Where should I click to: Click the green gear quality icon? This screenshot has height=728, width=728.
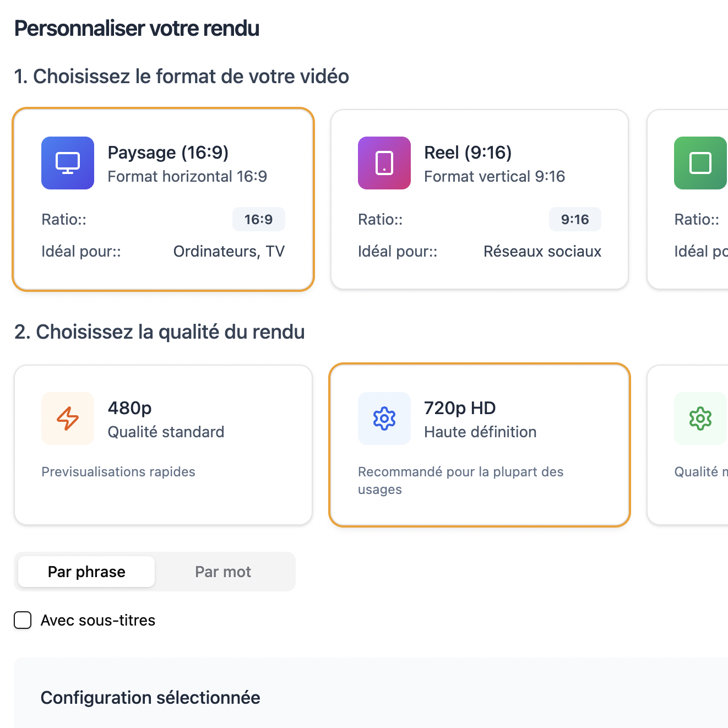(x=700, y=419)
